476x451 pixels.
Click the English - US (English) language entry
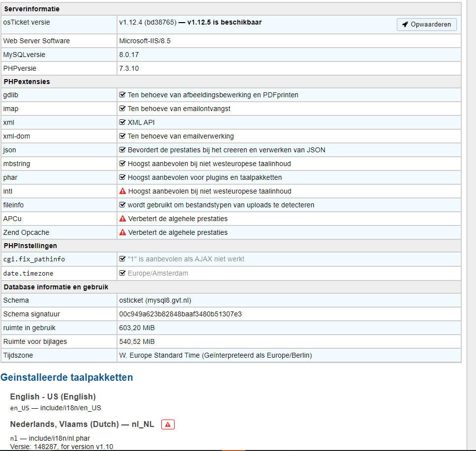53,396
